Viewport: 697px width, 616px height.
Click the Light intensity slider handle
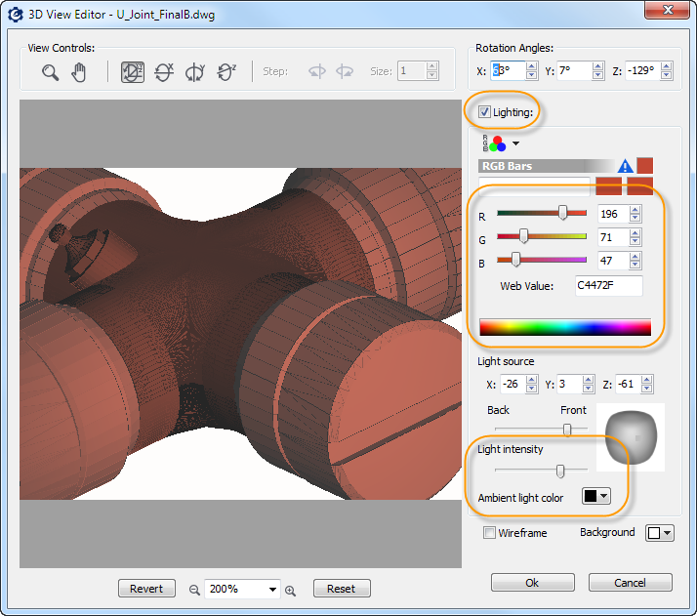(560, 471)
